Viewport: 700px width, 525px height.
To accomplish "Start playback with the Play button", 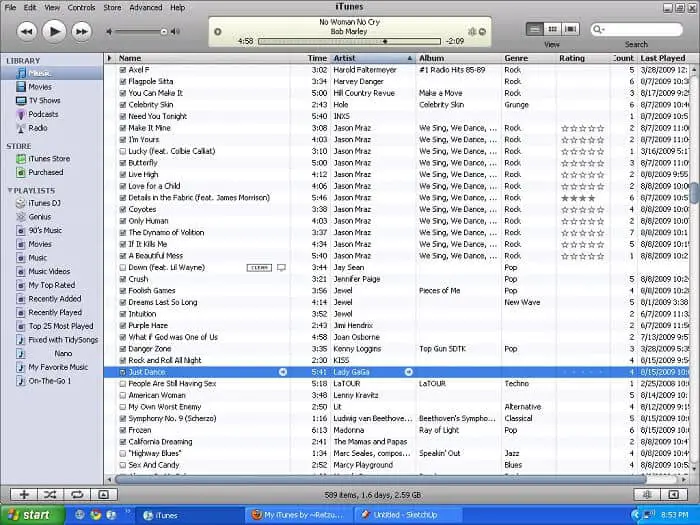I will click(x=54, y=31).
